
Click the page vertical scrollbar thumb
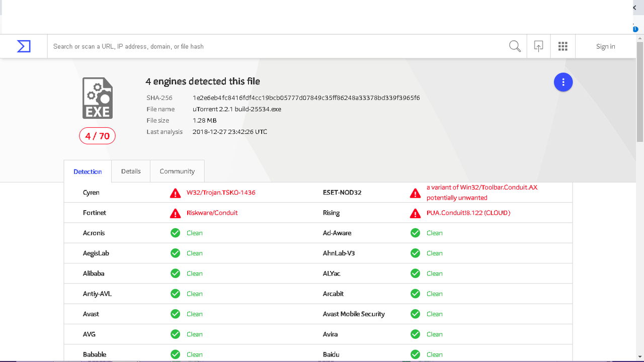tap(640, 92)
